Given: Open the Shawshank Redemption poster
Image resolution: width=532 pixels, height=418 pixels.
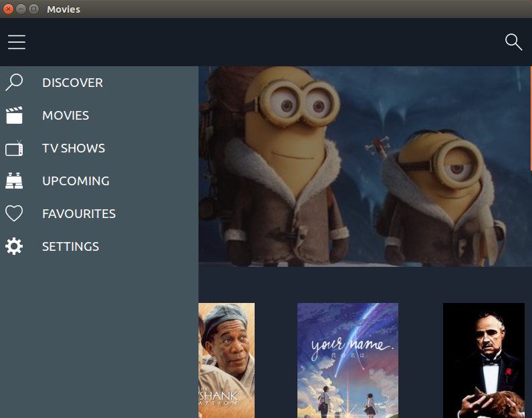Looking at the screenshot, I should coord(227,360).
